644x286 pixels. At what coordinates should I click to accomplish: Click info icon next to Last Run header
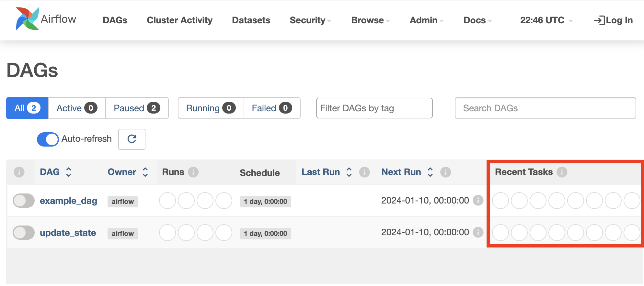tap(364, 172)
